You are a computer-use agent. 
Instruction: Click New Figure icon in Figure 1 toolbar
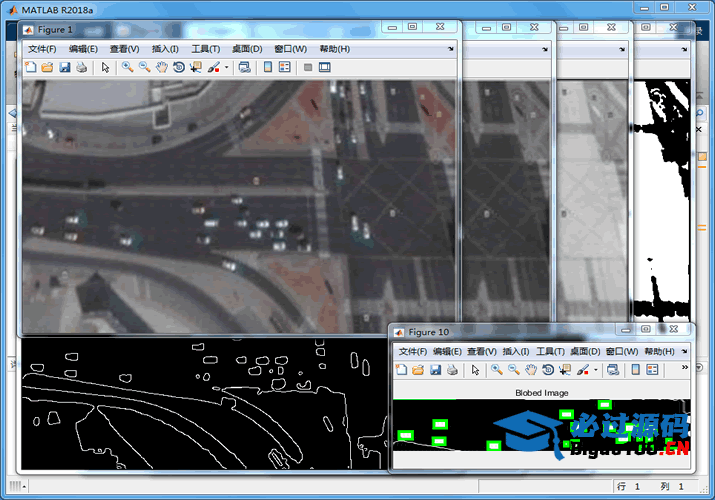(30, 67)
